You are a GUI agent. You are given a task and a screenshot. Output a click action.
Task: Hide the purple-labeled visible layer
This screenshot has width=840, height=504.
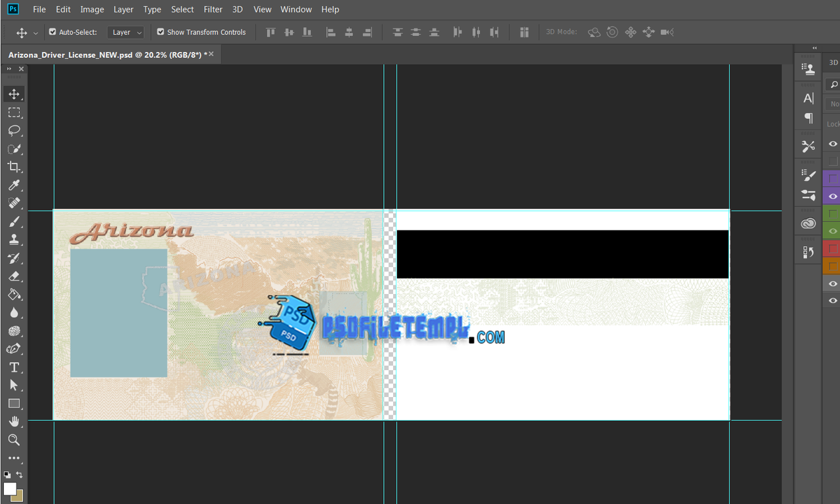832,196
